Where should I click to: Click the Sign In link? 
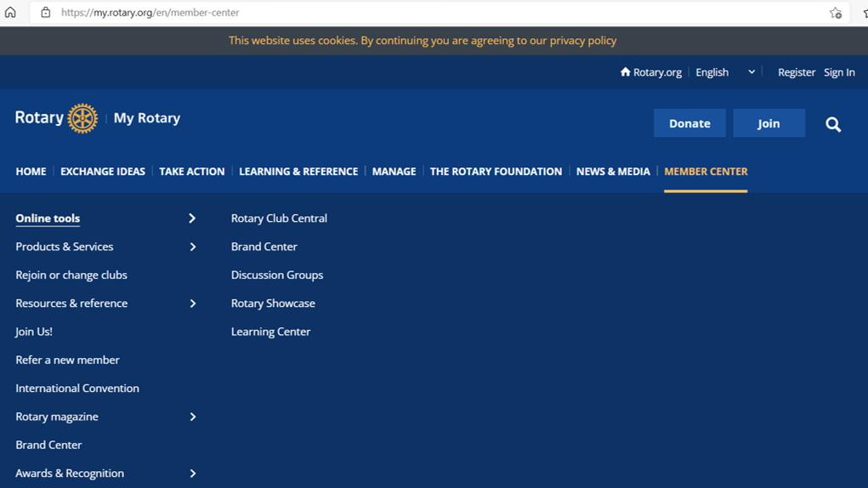(839, 72)
